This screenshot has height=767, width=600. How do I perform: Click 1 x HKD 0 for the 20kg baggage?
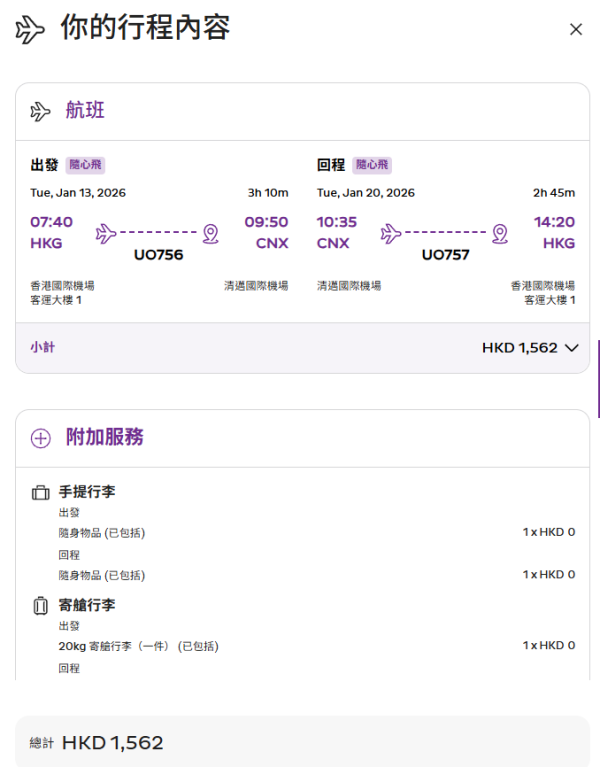coord(549,646)
